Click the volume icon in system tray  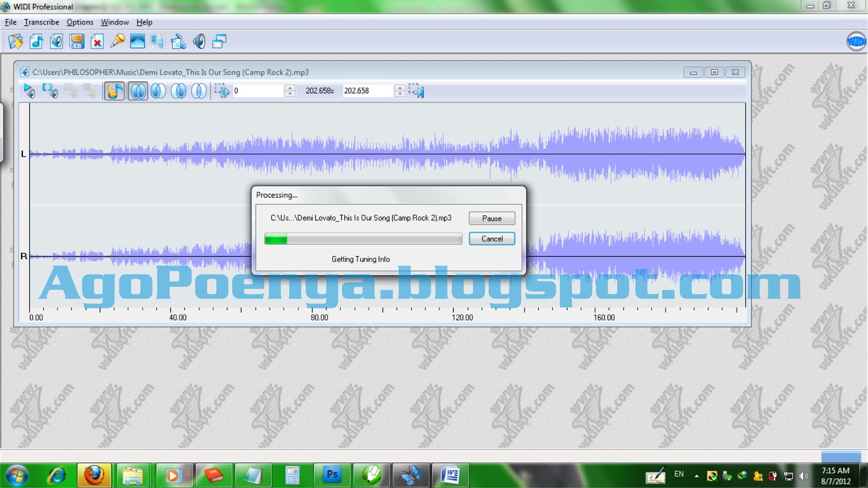(x=804, y=476)
